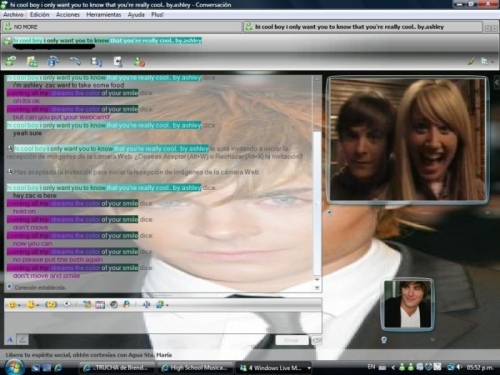Click the icon next to the Enviar button
The width and height of the screenshot is (500, 375).
click(x=316, y=340)
